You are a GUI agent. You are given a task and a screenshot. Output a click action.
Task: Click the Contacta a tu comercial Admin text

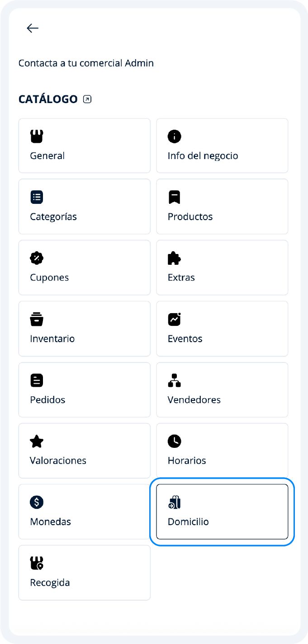(x=86, y=63)
